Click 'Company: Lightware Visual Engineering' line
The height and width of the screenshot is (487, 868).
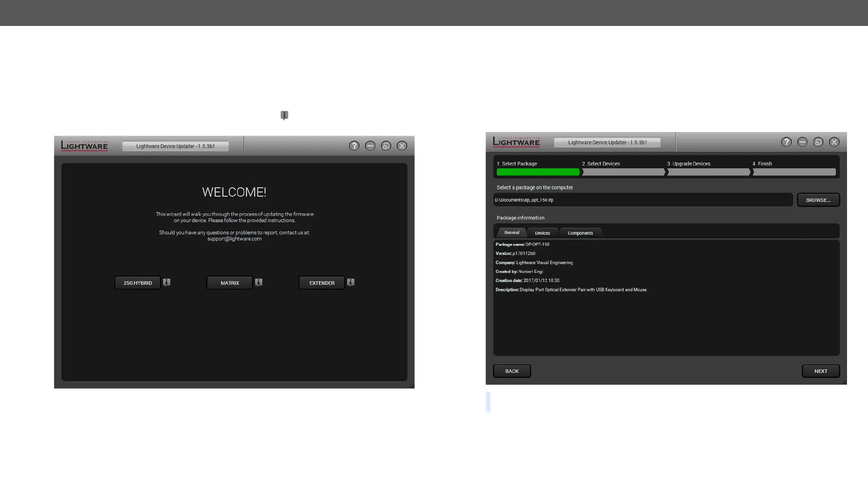click(x=534, y=263)
